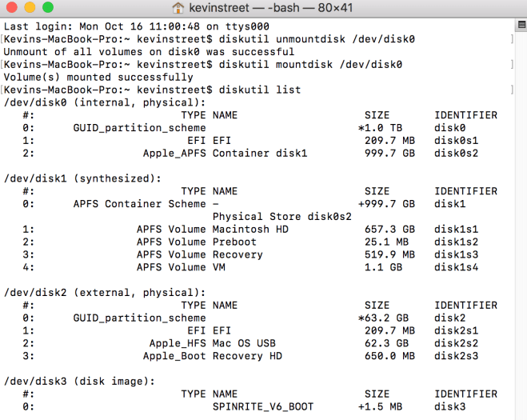Viewport: 527px width, 420px height.
Task: Zoom the window using the green button
Action: pos(48,8)
